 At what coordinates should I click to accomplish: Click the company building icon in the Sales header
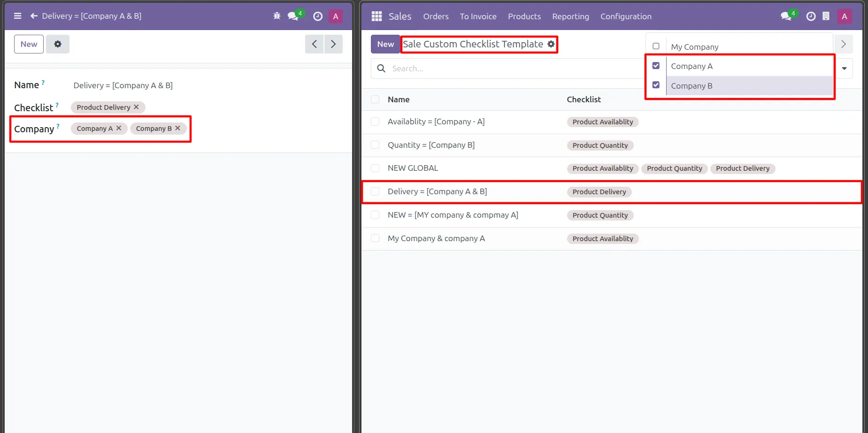click(826, 16)
